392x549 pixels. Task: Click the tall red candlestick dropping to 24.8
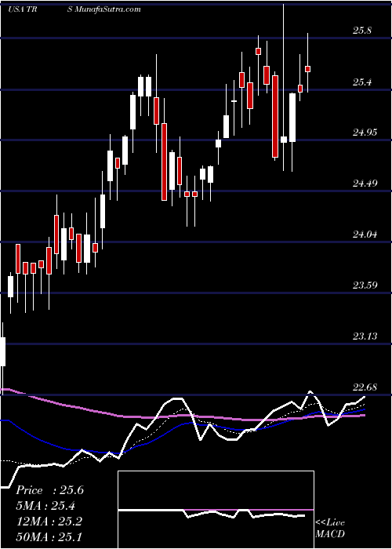[x=275, y=116]
